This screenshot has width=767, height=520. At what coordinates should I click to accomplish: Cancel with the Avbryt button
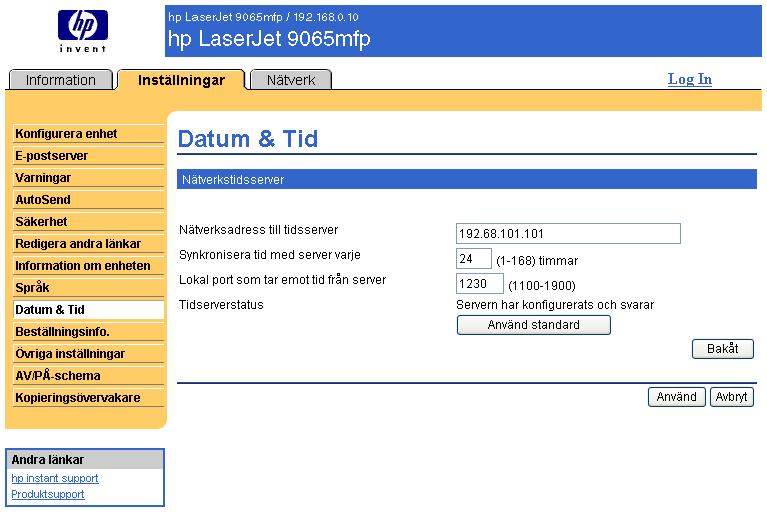pyautogui.click(x=731, y=397)
